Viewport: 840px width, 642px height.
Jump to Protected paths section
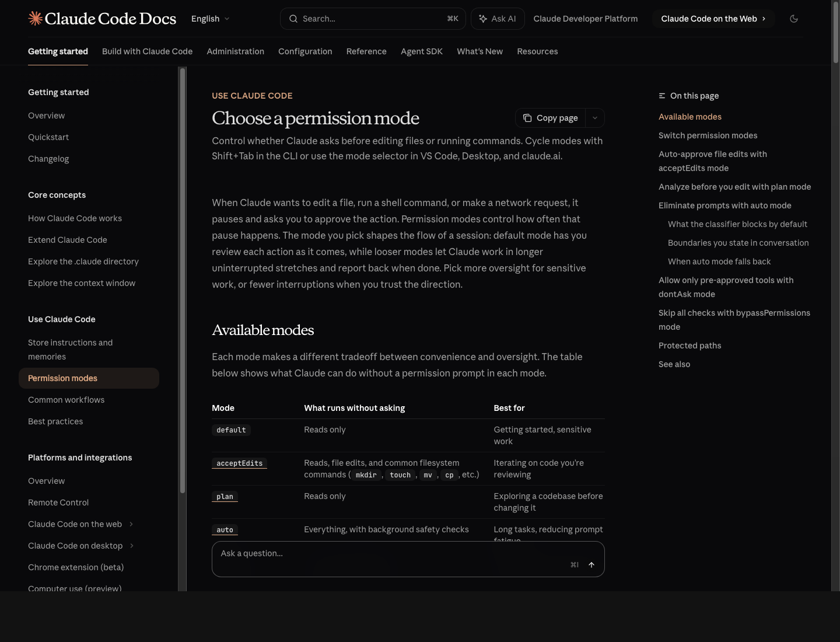[689, 346]
